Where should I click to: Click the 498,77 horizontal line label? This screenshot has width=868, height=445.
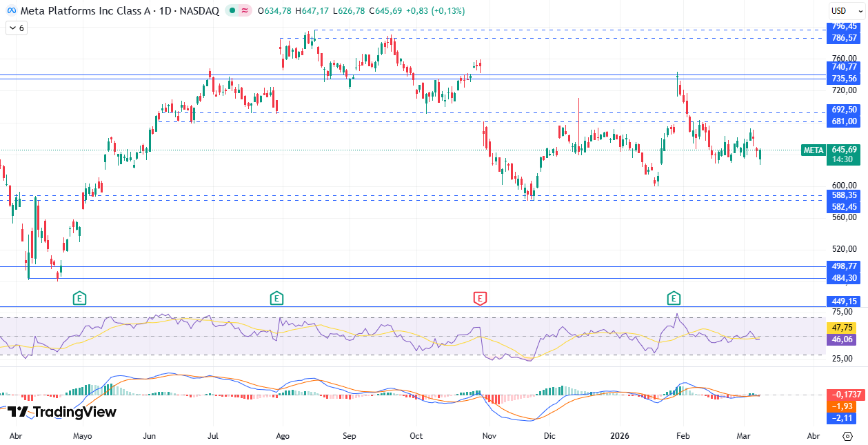pyautogui.click(x=844, y=266)
